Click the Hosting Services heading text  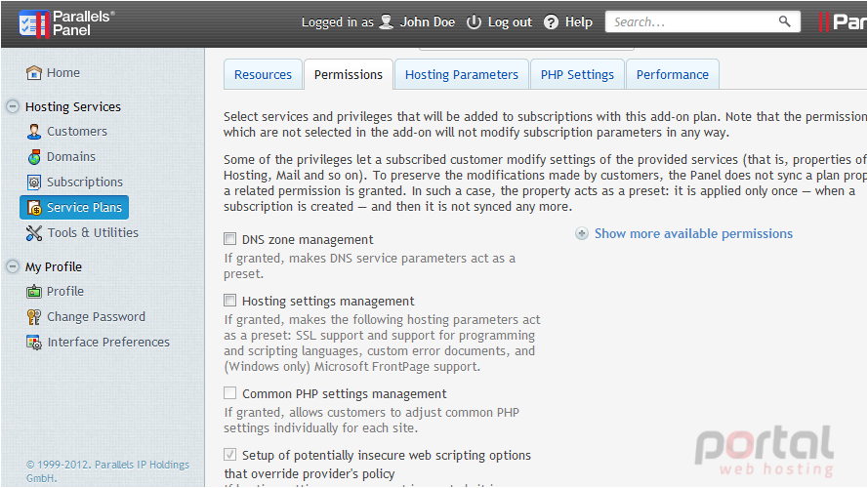(73, 106)
